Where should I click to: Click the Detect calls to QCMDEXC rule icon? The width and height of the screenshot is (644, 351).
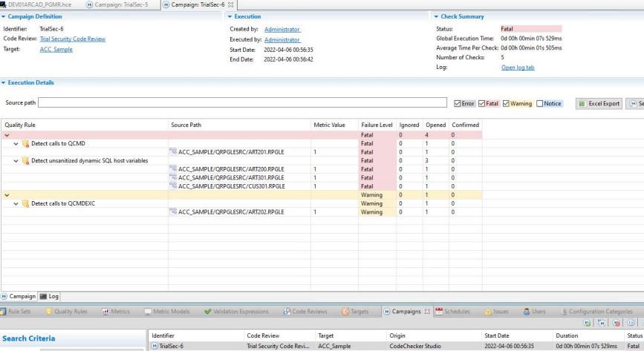point(25,203)
